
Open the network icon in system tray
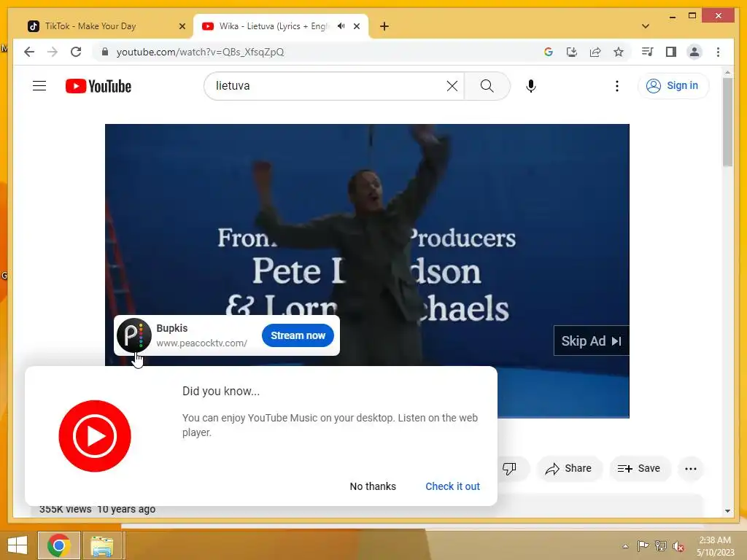coord(661,545)
